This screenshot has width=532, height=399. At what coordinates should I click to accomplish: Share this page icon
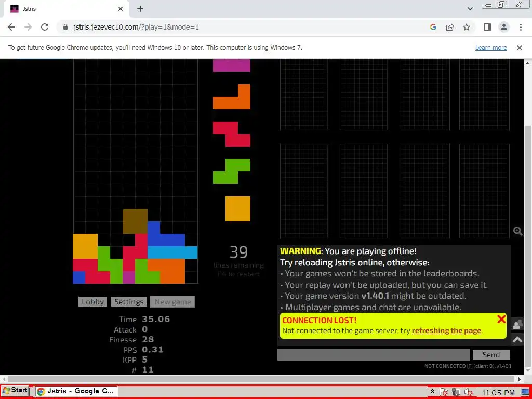(450, 27)
